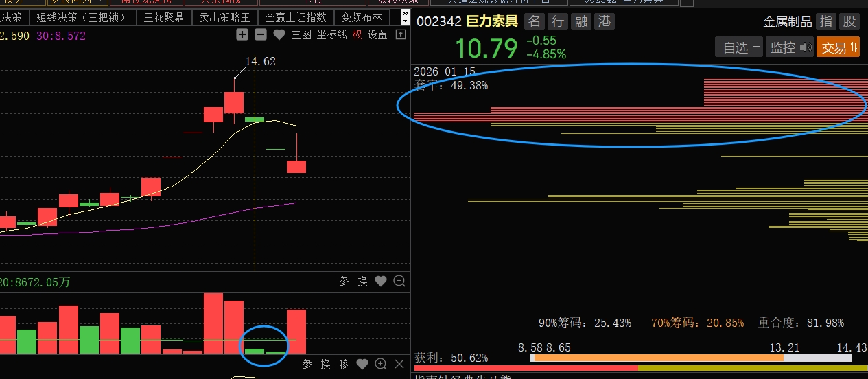Click the 指 index button
The width and height of the screenshot is (868, 379).
coord(826,22)
